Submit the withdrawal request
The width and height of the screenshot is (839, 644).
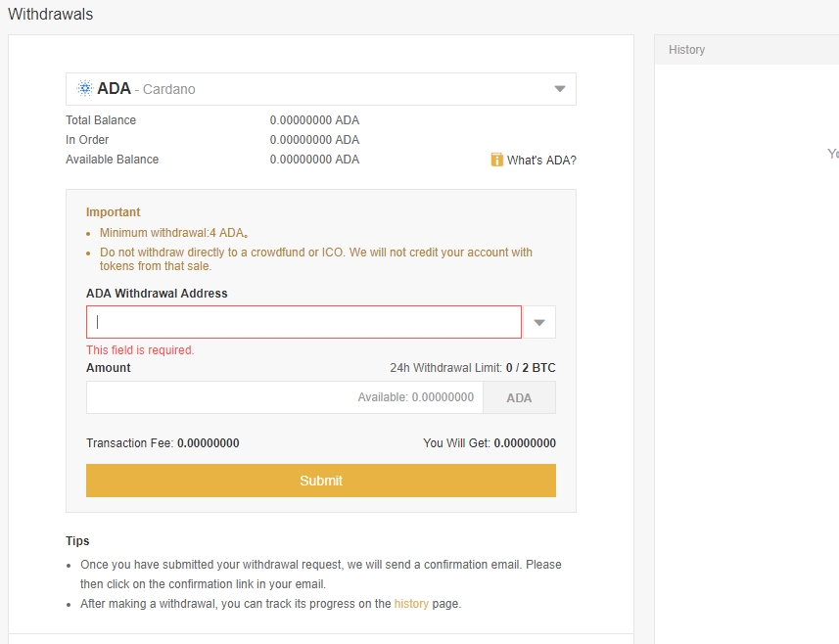point(320,481)
